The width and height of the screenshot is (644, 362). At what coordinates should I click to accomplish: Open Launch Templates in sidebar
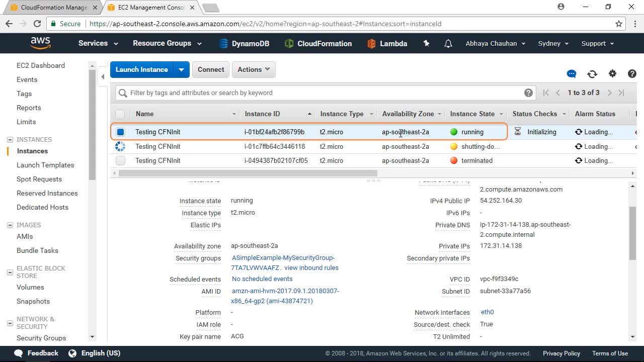click(45, 165)
